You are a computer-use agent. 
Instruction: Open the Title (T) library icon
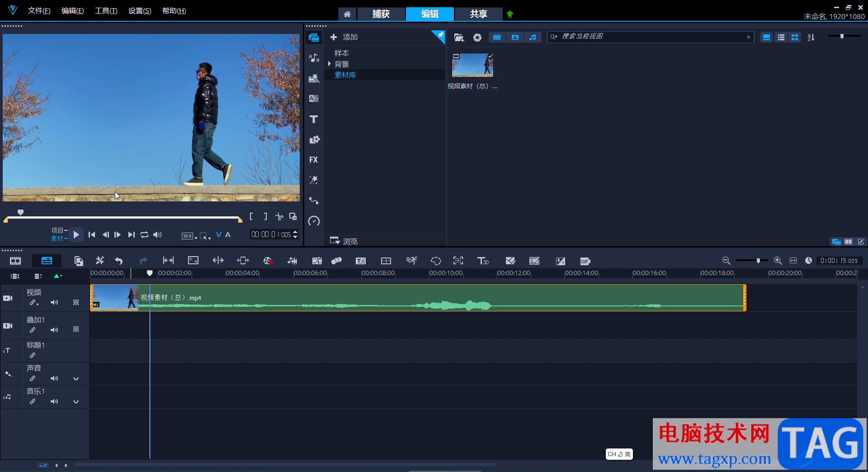[314, 119]
